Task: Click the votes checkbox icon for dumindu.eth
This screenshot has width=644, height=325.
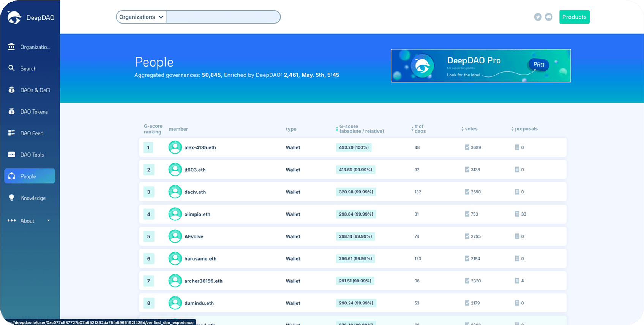Action: click(x=467, y=303)
